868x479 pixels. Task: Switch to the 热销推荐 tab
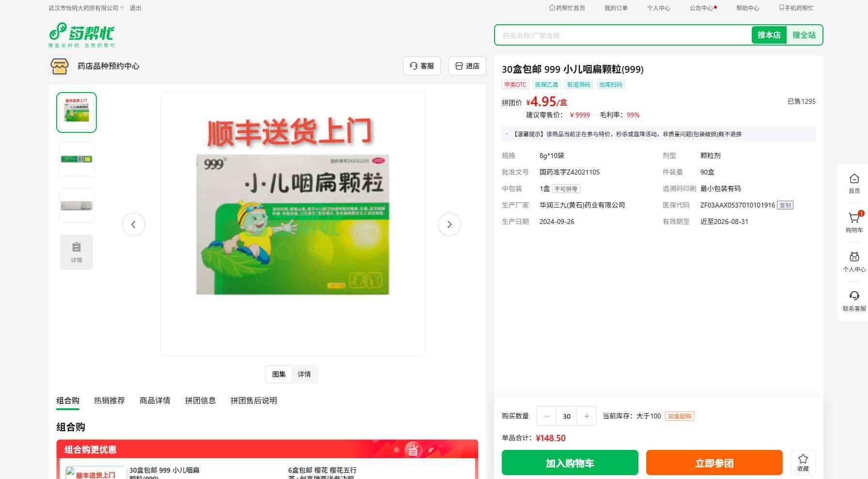point(109,400)
